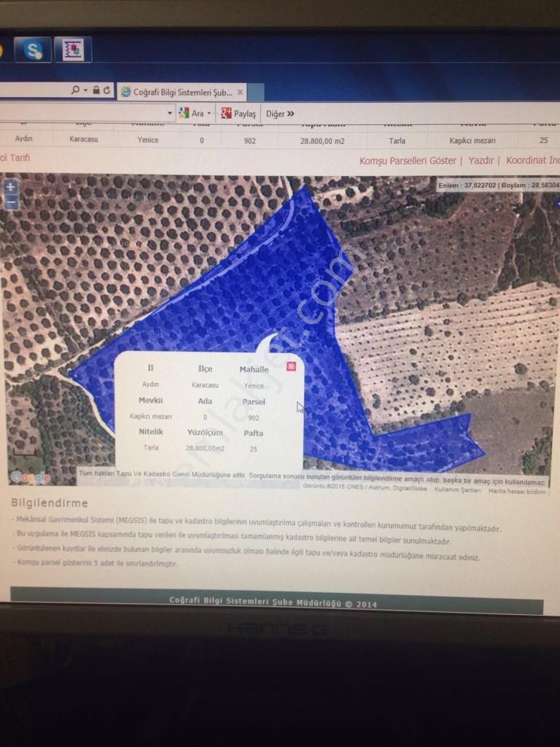Click the address bar lock icon

(x=96, y=90)
